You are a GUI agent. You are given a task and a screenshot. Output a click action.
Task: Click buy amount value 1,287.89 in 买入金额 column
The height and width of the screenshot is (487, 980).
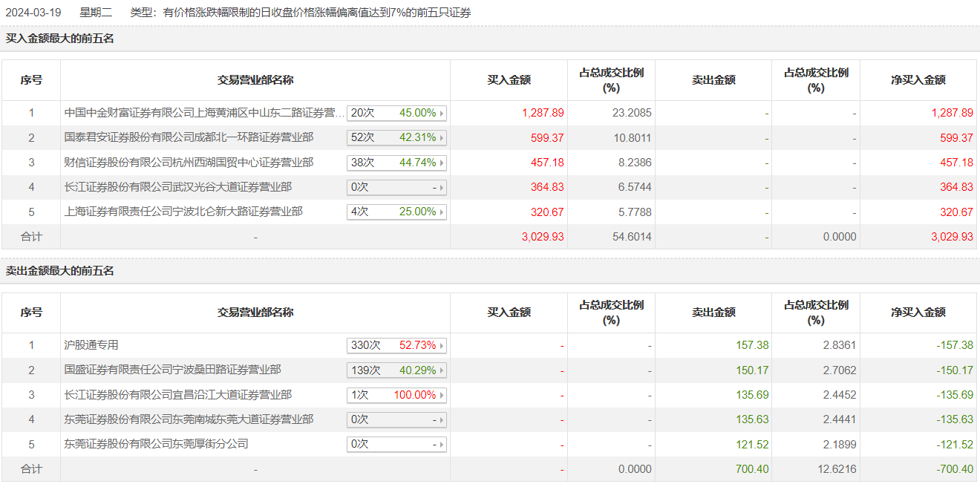pos(543,113)
